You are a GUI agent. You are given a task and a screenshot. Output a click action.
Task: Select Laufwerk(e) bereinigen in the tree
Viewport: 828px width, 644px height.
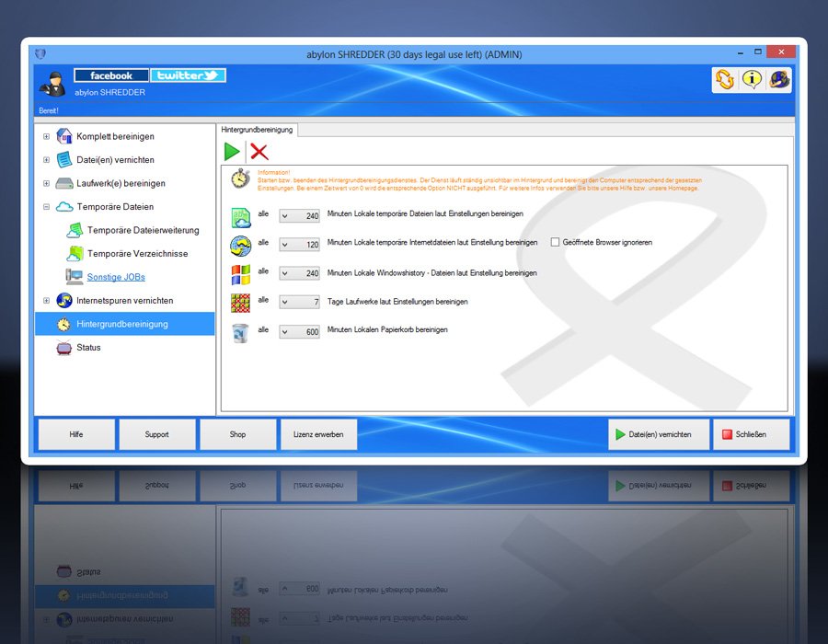pyautogui.click(x=121, y=183)
